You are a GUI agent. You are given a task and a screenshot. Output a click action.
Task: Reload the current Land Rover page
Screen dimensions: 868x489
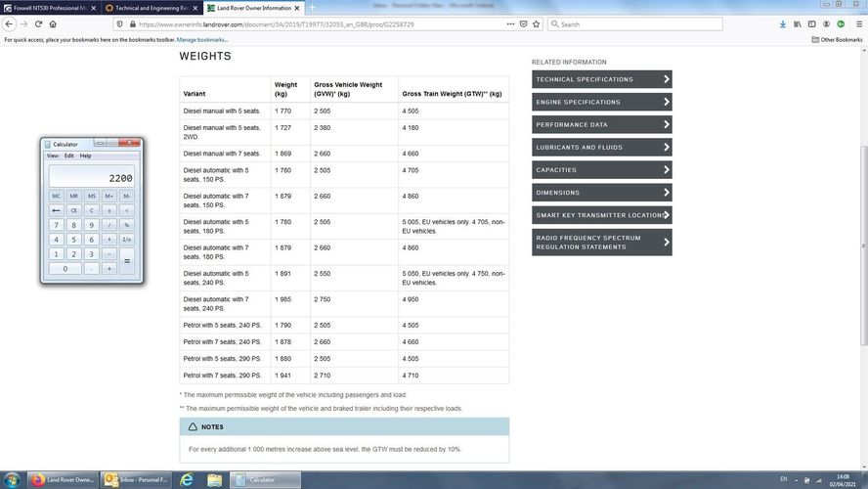pyautogui.click(x=38, y=23)
